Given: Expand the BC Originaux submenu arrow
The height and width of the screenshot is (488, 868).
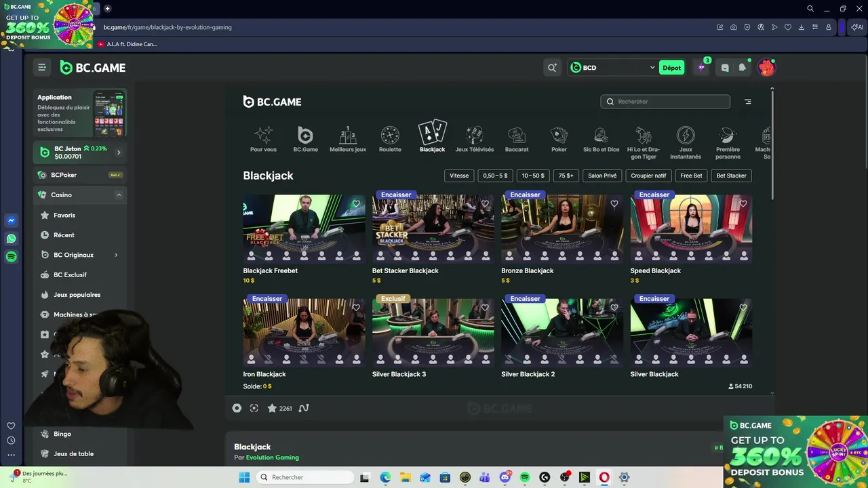Looking at the screenshot, I should [x=116, y=255].
